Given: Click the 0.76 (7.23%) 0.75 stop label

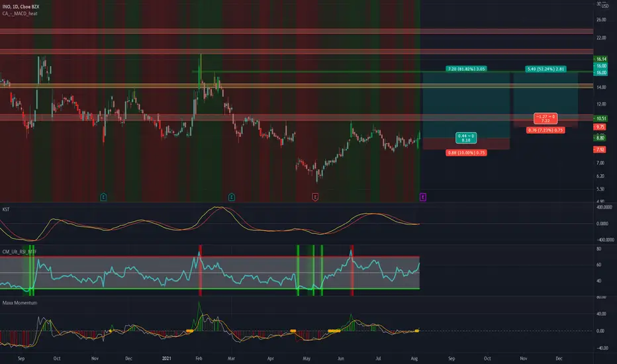Looking at the screenshot, I should [x=546, y=130].
